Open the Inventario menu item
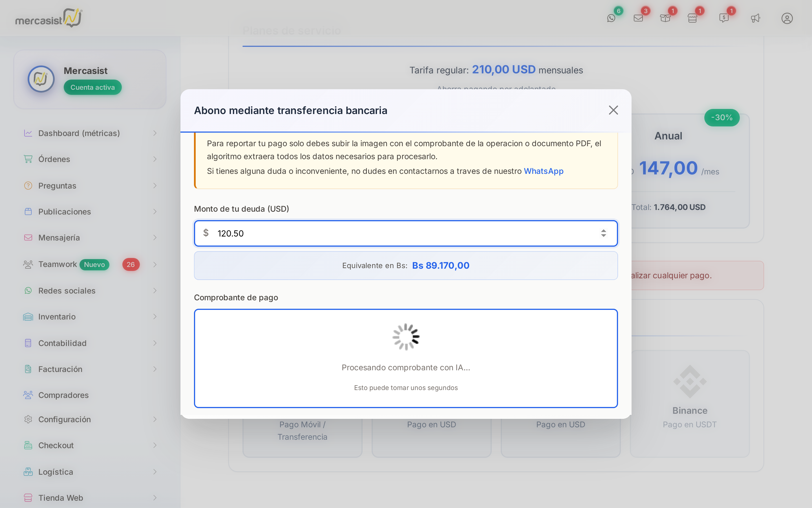 click(90, 316)
